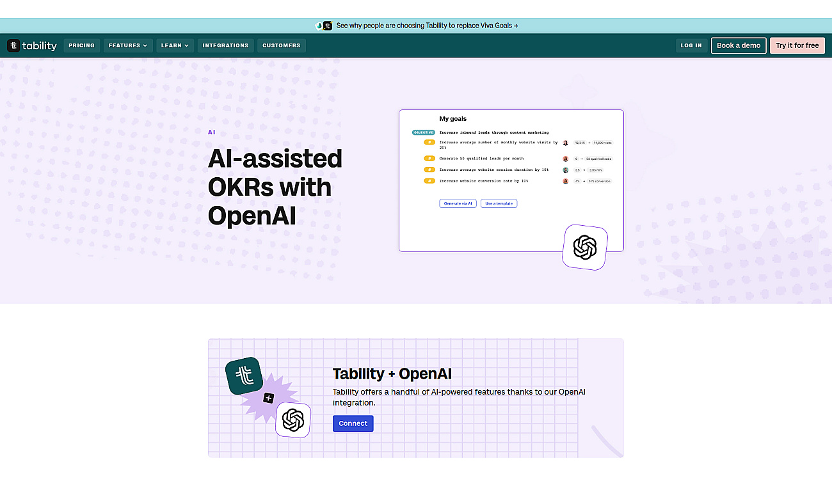Click the OpenAI icon in integration card
Image resolution: width=832 pixels, height=504 pixels.
[293, 420]
